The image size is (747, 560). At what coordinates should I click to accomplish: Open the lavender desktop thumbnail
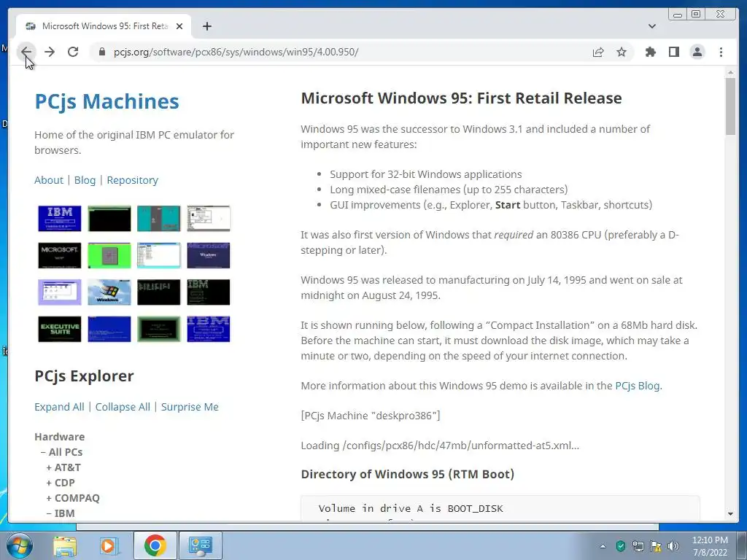pos(60,292)
